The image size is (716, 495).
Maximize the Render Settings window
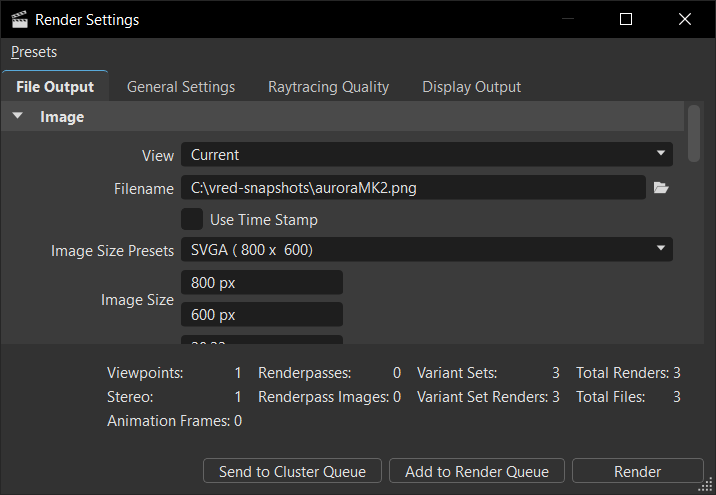point(626,19)
